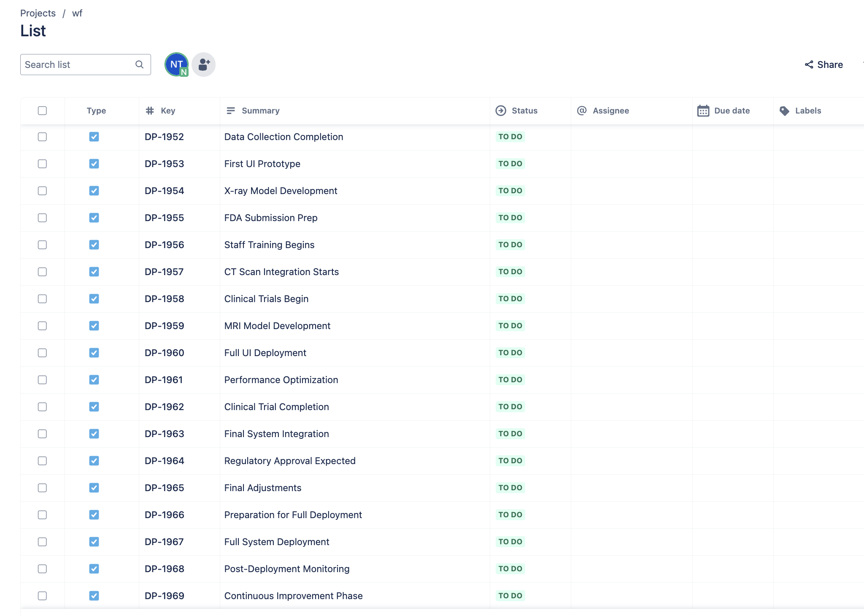The width and height of the screenshot is (864, 616).
Task: Click the Assignee column header
Action: click(610, 111)
